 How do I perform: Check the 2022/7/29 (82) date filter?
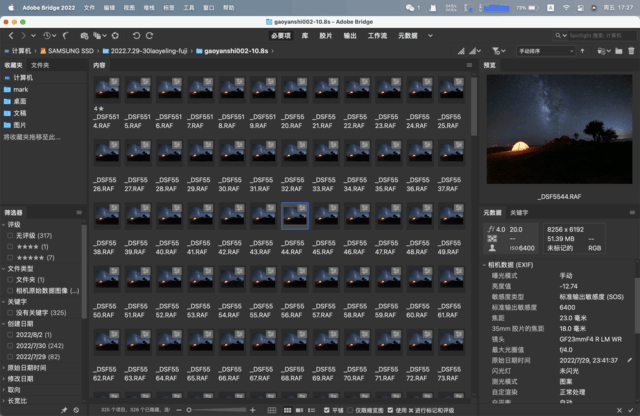coord(10,357)
